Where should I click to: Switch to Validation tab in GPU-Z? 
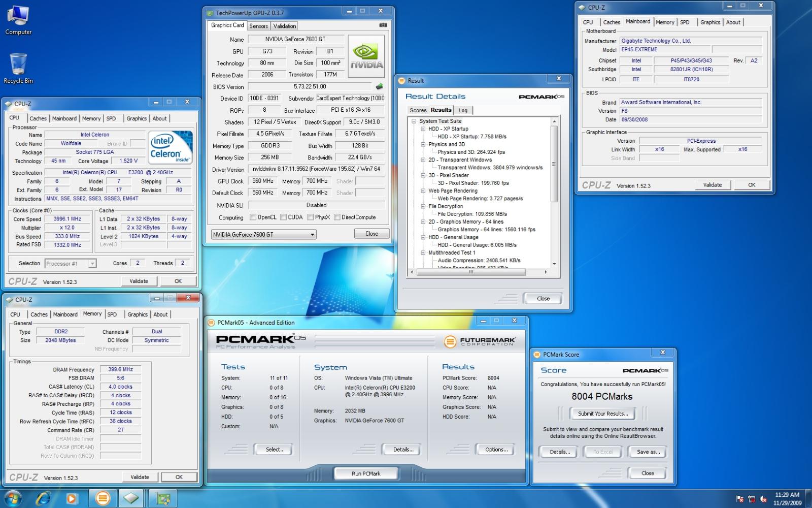click(284, 26)
